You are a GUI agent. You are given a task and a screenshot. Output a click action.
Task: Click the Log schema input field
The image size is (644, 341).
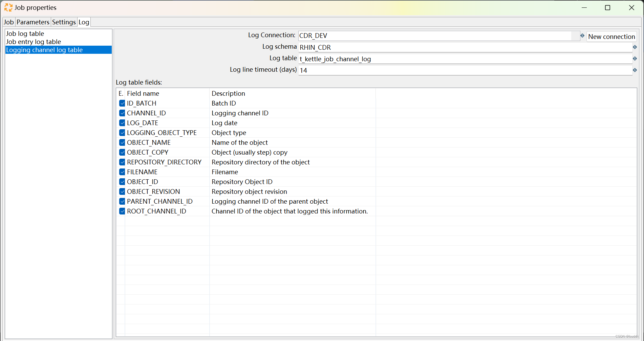[x=465, y=47]
